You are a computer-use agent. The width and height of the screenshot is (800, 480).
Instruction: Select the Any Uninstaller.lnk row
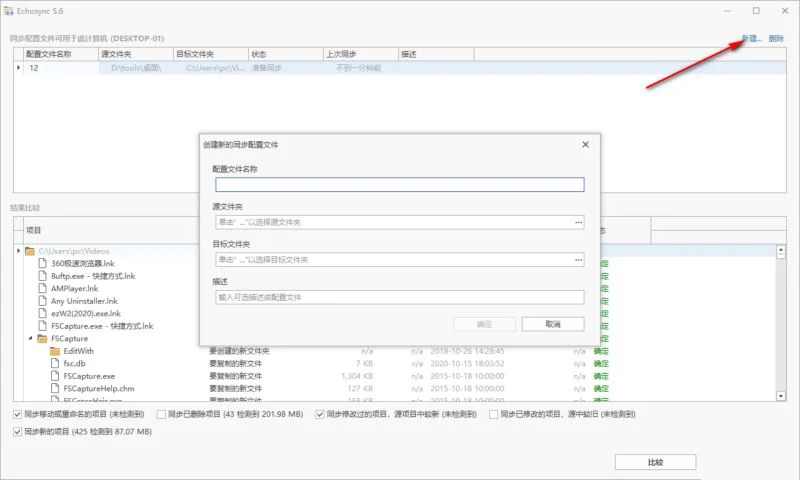84,301
